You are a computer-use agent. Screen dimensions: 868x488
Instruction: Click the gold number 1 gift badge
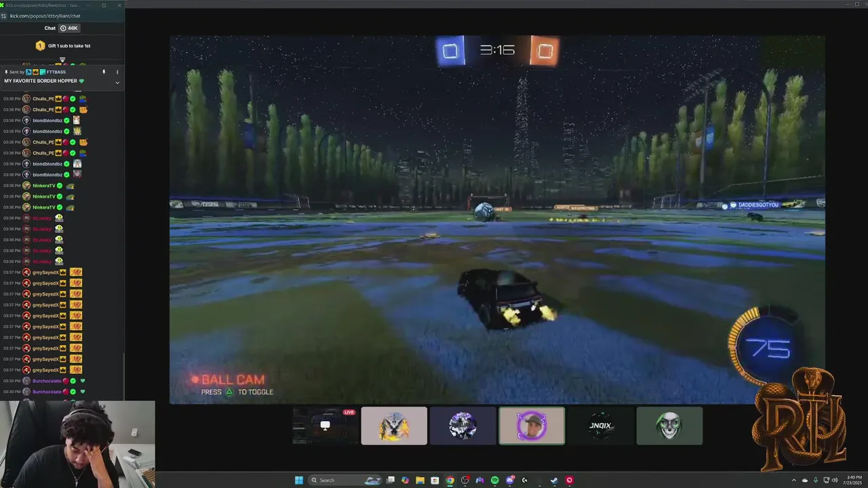(x=40, y=45)
